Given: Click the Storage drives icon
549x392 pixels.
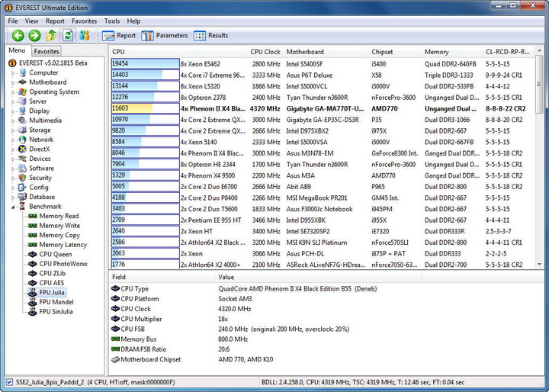Looking at the screenshot, I should [x=23, y=130].
